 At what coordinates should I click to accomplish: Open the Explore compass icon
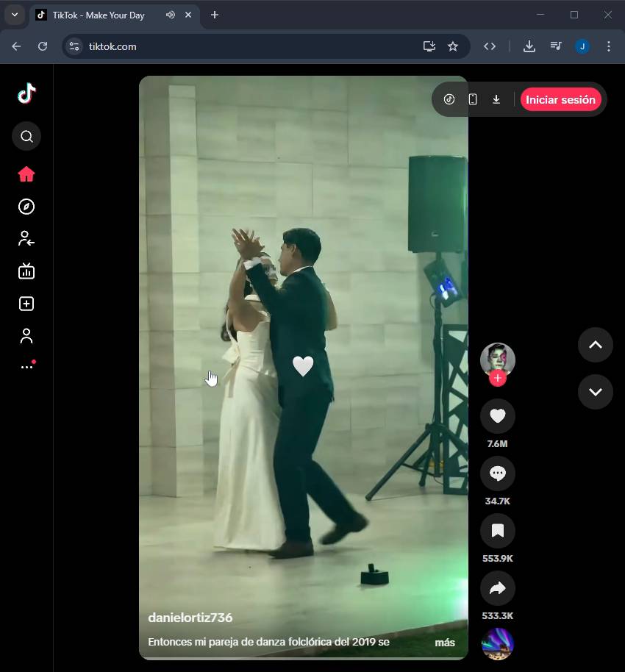[x=26, y=207]
